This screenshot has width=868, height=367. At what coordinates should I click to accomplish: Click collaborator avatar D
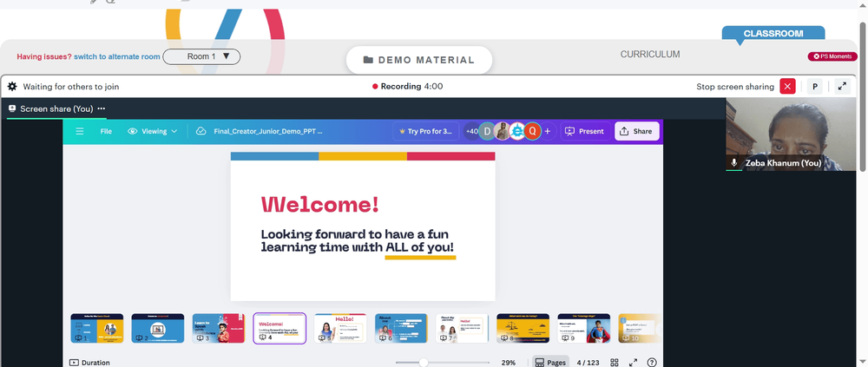pos(487,131)
